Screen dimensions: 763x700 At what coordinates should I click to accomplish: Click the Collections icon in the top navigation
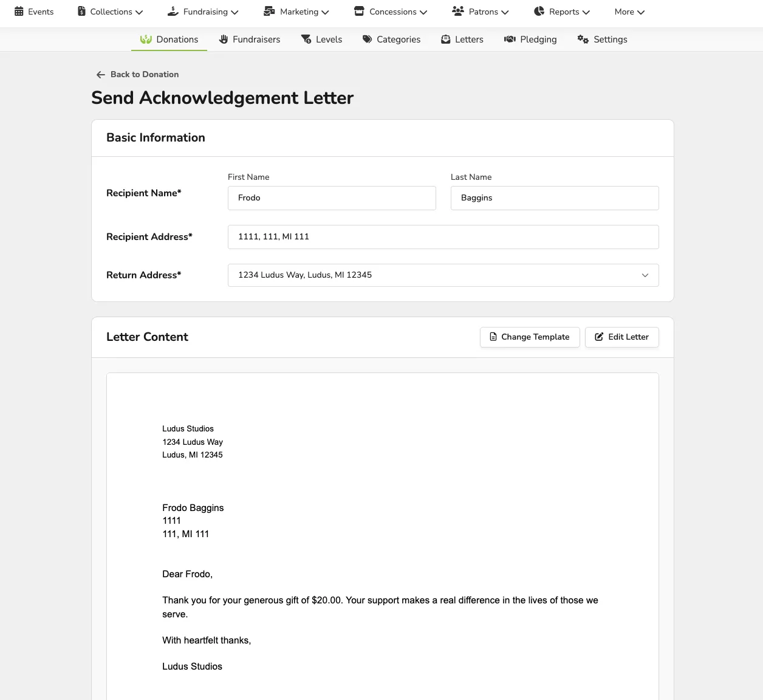pos(82,12)
